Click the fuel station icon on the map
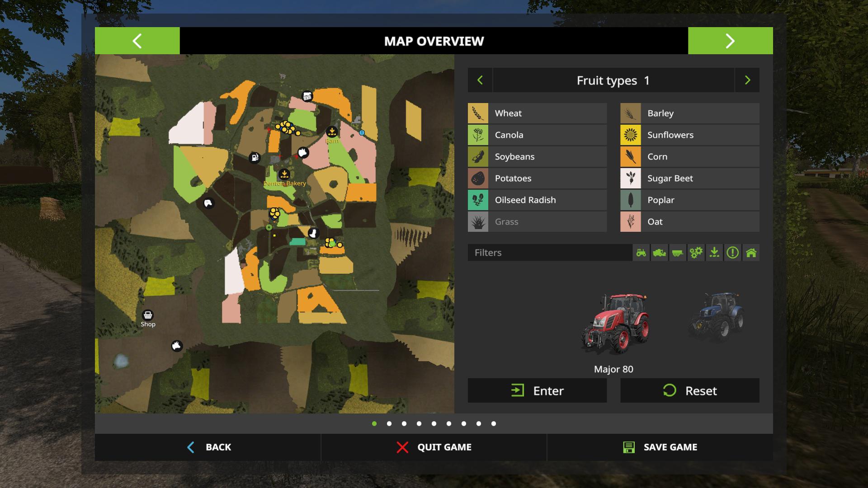This screenshot has height=488, width=868. (255, 157)
